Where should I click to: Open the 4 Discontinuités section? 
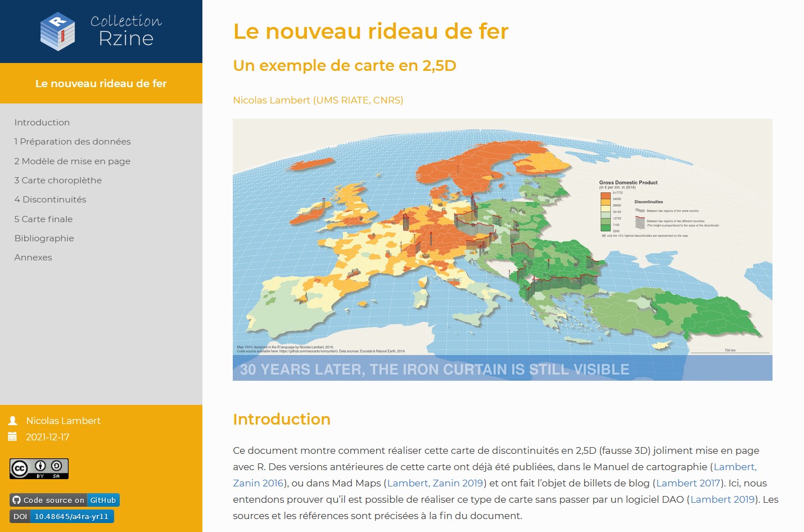50,200
